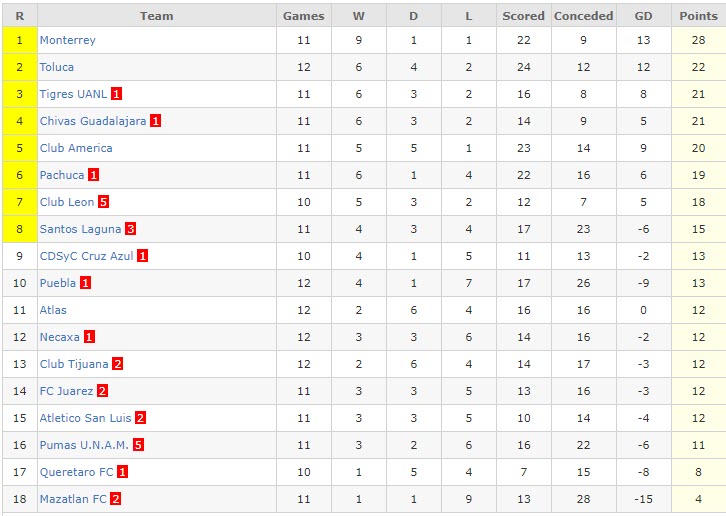Click the yellow rank 1 cell

pyautogui.click(x=19, y=40)
